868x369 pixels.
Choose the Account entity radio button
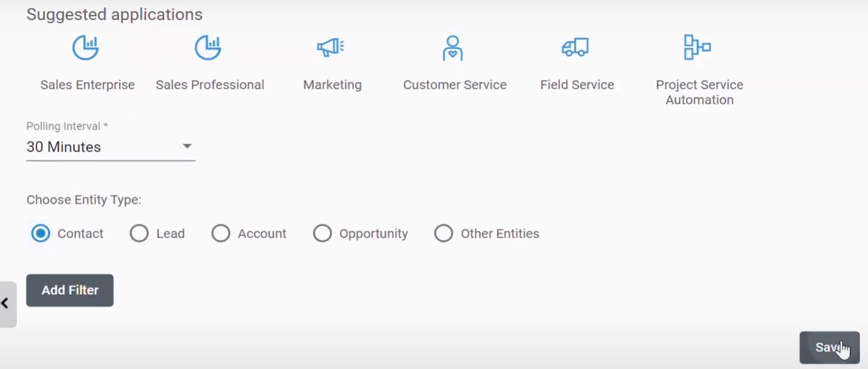coord(220,234)
